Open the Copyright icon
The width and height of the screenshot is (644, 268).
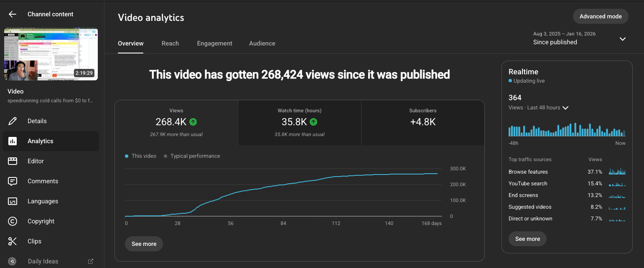point(13,221)
